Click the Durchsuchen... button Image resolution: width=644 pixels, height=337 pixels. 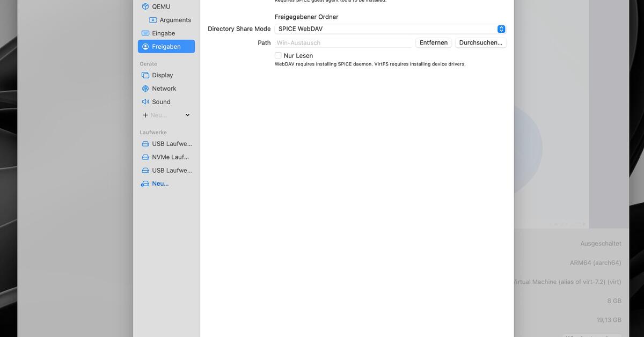[480, 42]
